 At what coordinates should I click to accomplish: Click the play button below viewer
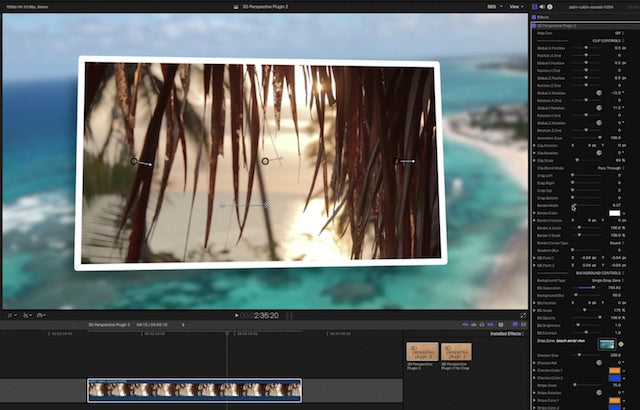[x=236, y=315]
